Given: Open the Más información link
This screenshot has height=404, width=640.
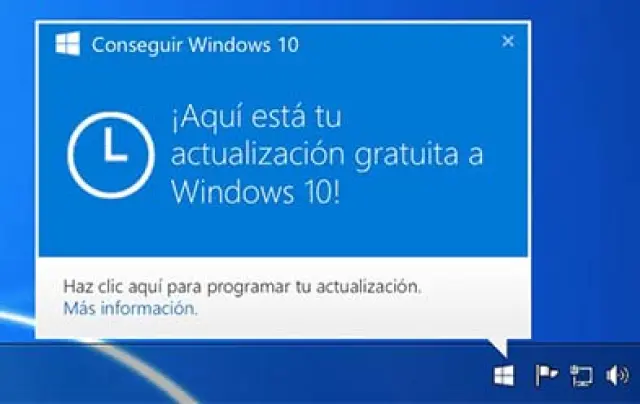Looking at the screenshot, I should click(131, 309).
